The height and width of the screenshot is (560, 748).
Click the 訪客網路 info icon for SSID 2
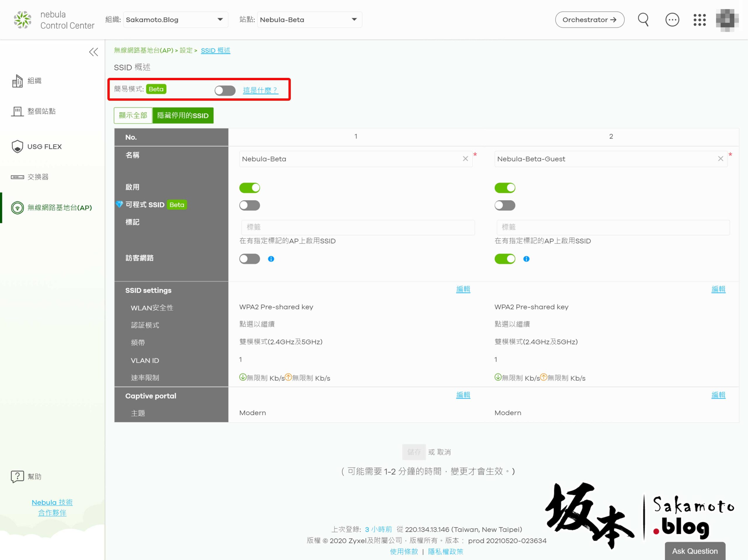tap(526, 259)
